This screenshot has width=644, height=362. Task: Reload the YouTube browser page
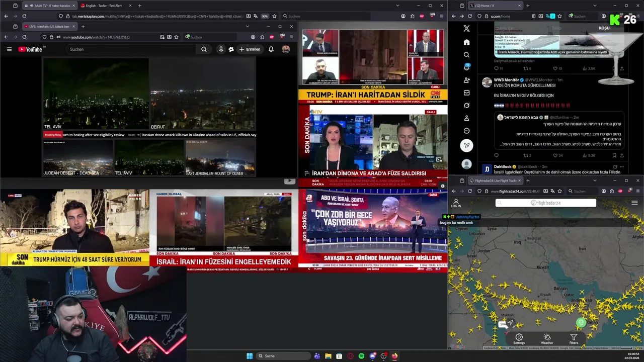tap(24, 37)
